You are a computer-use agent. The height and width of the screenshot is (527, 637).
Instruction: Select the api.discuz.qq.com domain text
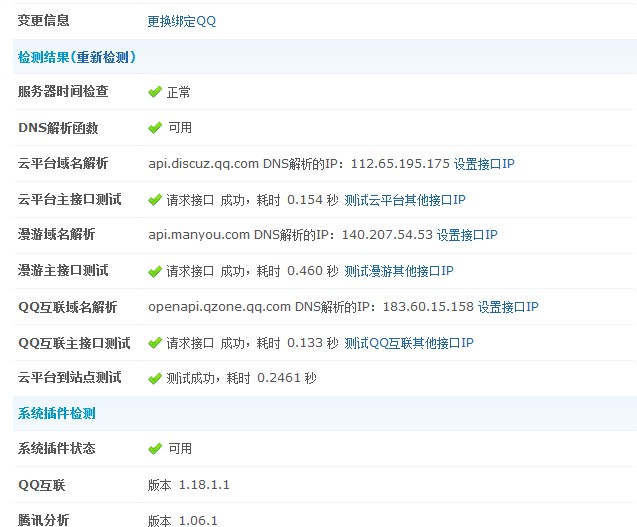click(204, 164)
